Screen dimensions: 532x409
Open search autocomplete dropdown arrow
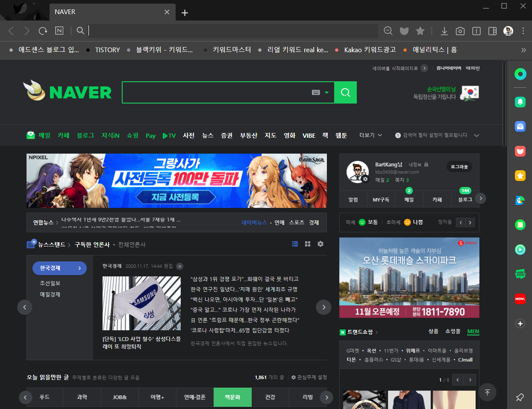tap(327, 92)
